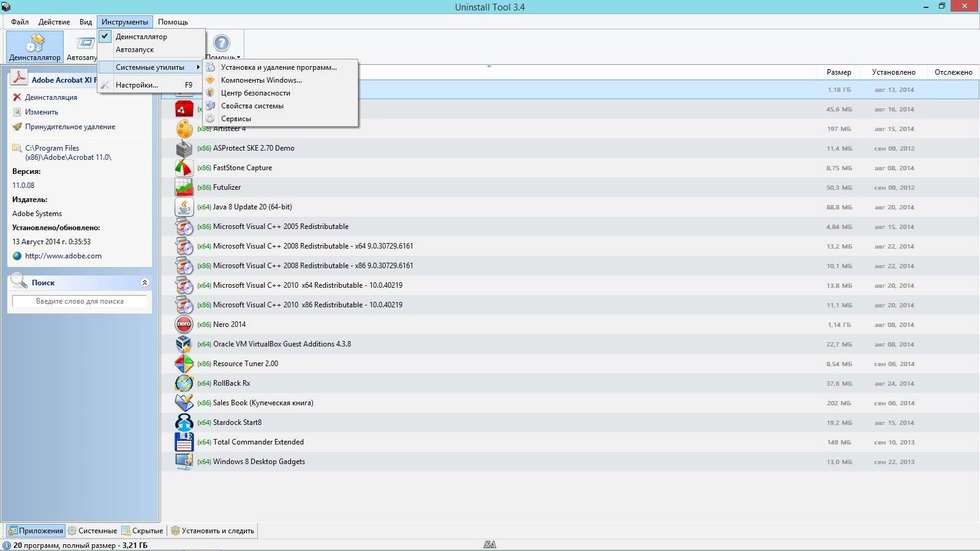Open the Автозапуск toolbar button
The width and height of the screenshot is (980, 551).
tap(81, 47)
